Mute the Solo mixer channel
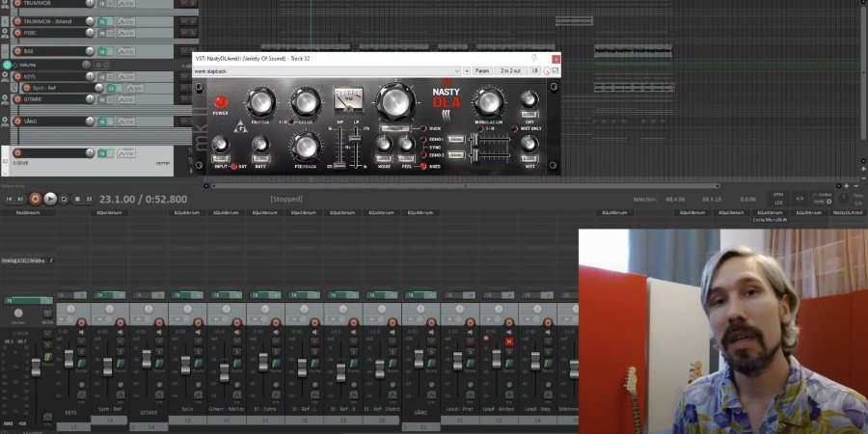This screenshot has width=868, height=434. point(198,341)
